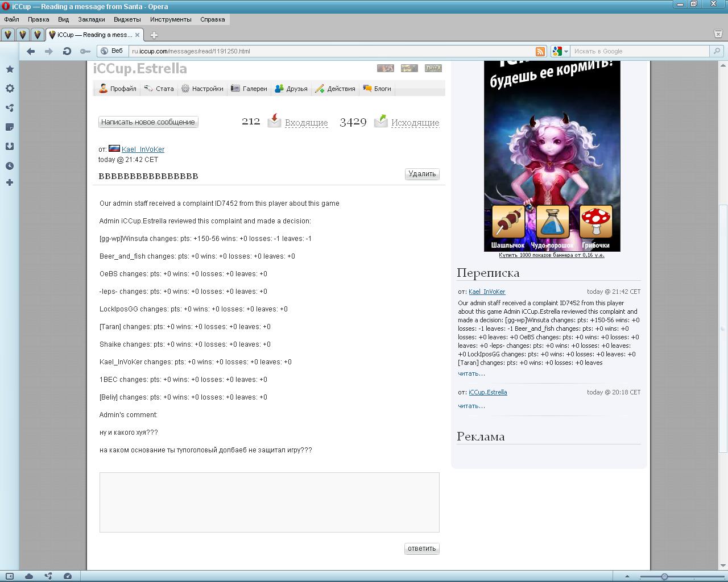728x582 pixels.
Task: Add a panel with sidebar plus icon
Action: [10, 182]
